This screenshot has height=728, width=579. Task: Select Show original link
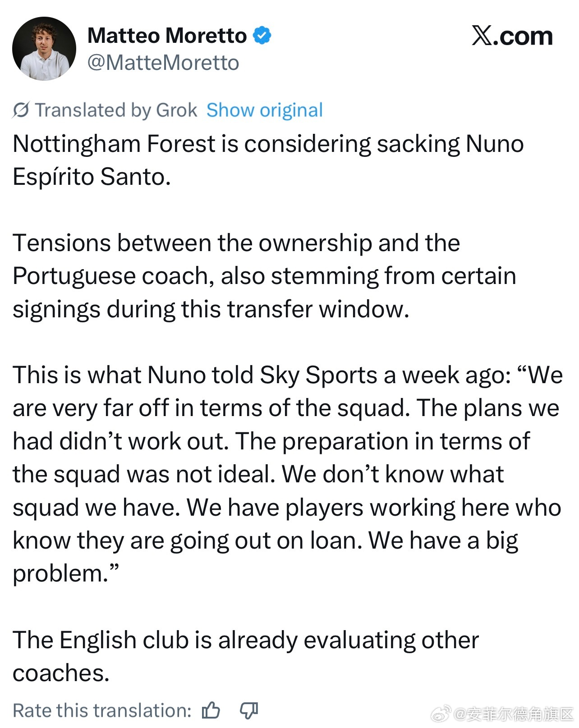(265, 110)
